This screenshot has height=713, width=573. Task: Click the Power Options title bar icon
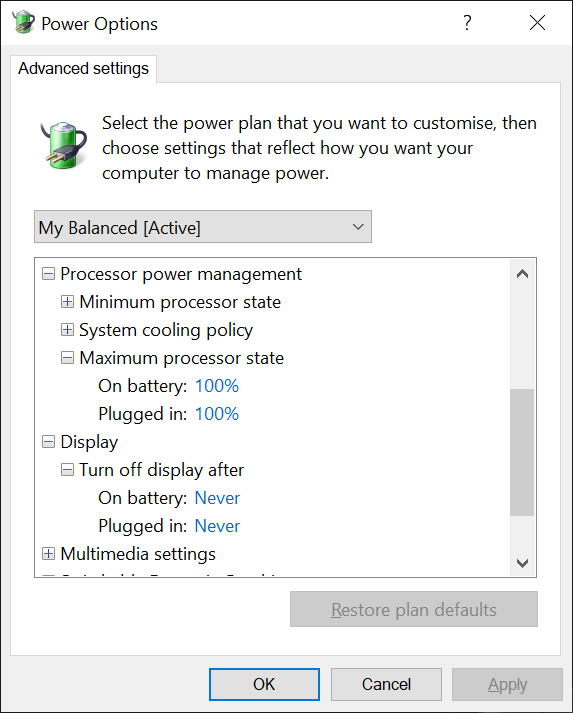tap(23, 22)
